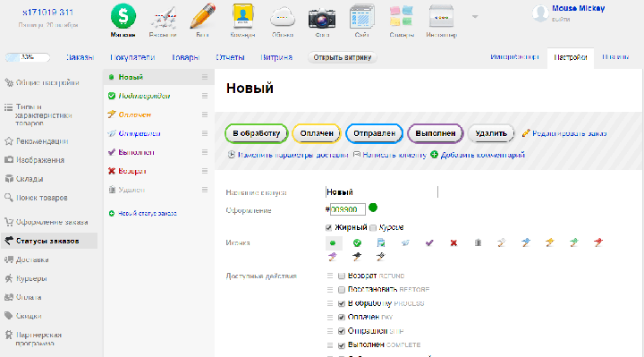Toggle the Жирный bold checkbox
The width and height of the screenshot is (644, 357).
[x=328, y=227]
